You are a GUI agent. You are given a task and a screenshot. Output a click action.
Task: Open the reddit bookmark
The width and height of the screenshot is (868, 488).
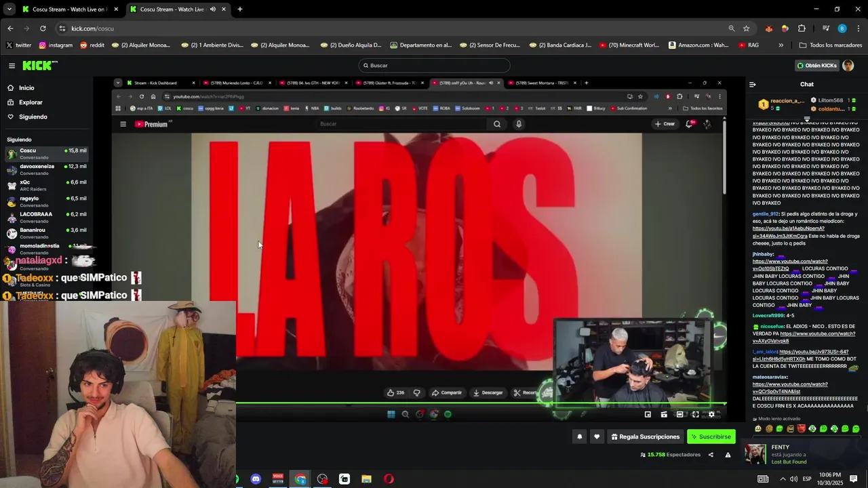point(92,45)
